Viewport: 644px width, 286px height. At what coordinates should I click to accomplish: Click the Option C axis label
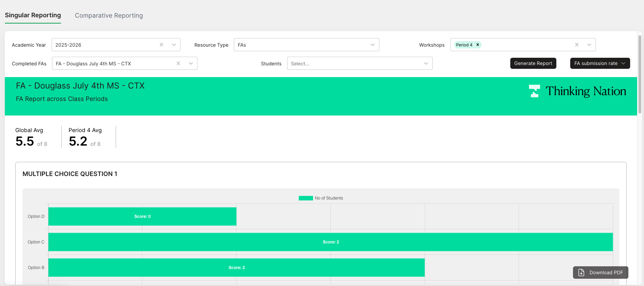click(36, 242)
